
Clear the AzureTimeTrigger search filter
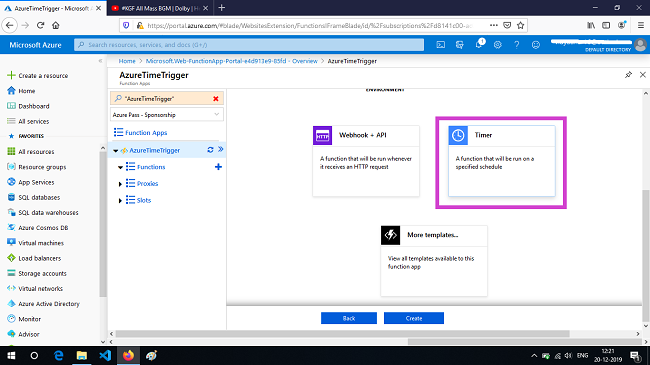click(216, 99)
